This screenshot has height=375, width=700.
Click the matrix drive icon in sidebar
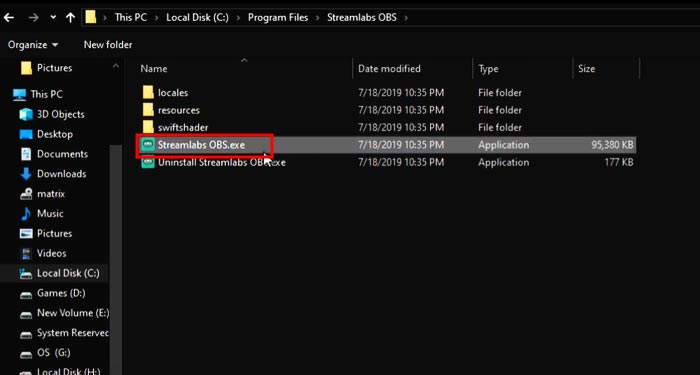point(26,194)
